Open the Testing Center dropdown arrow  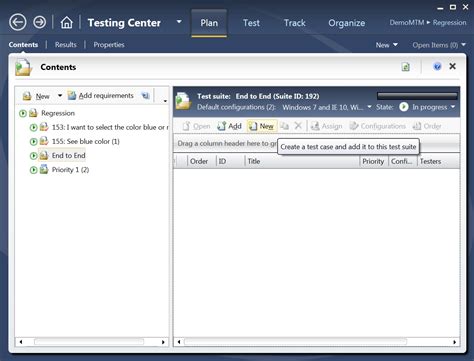(179, 22)
